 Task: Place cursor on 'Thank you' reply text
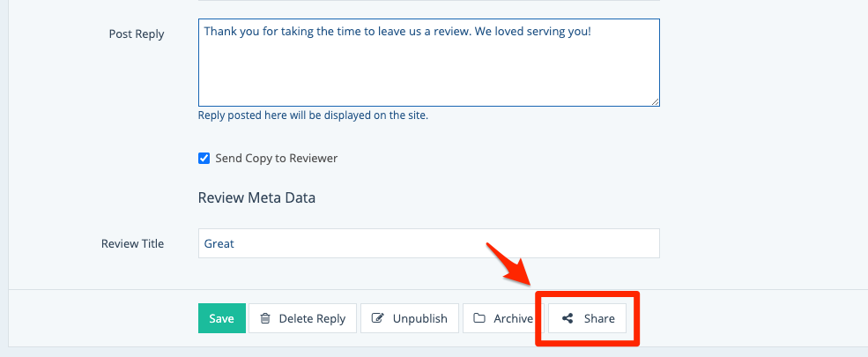(x=229, y=31)
